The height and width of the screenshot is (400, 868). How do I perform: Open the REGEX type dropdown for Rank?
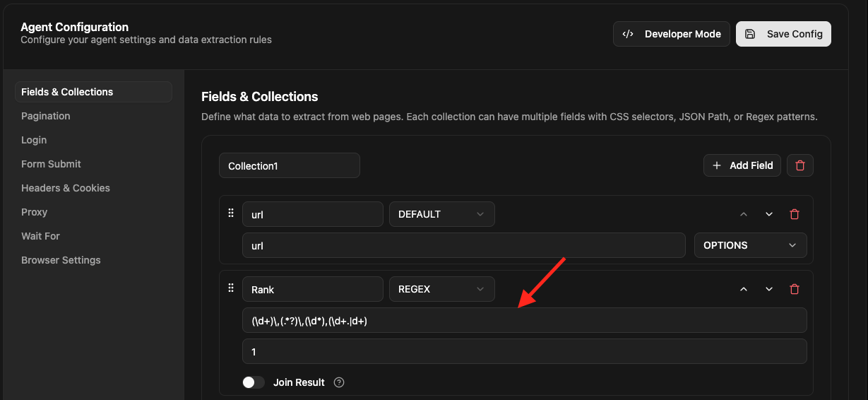coord(441,289)
